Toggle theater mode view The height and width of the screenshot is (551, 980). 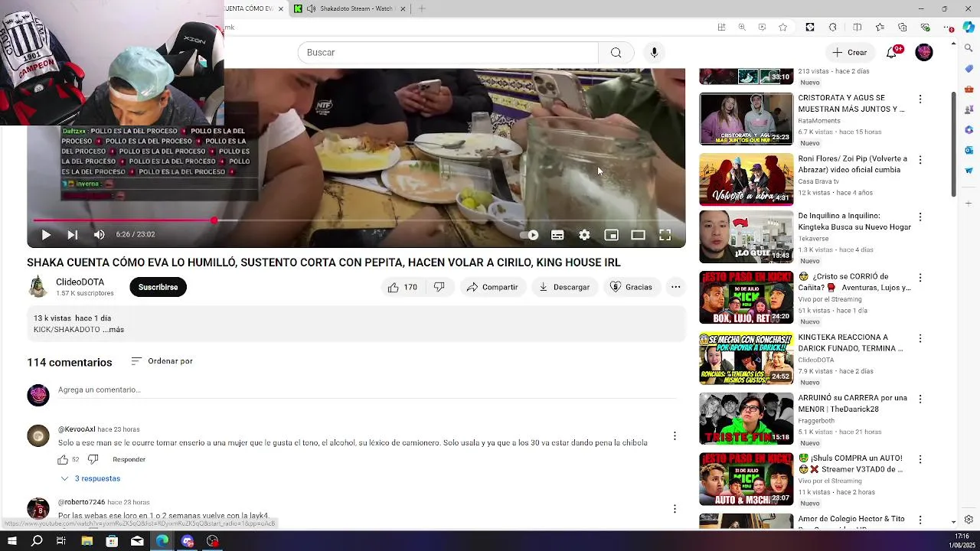(x=638, y=235)
